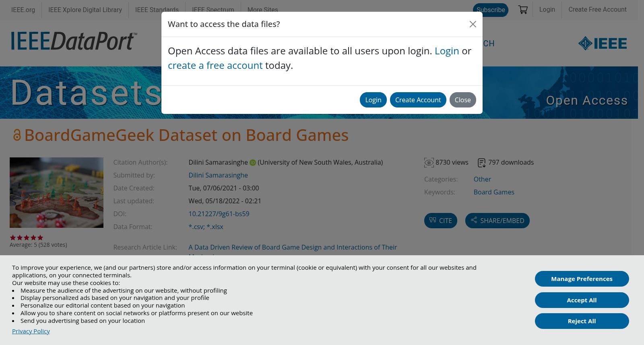Click the Login button in the dialog
This screenshot has height=345, width=644.
[x=373, y=100]
